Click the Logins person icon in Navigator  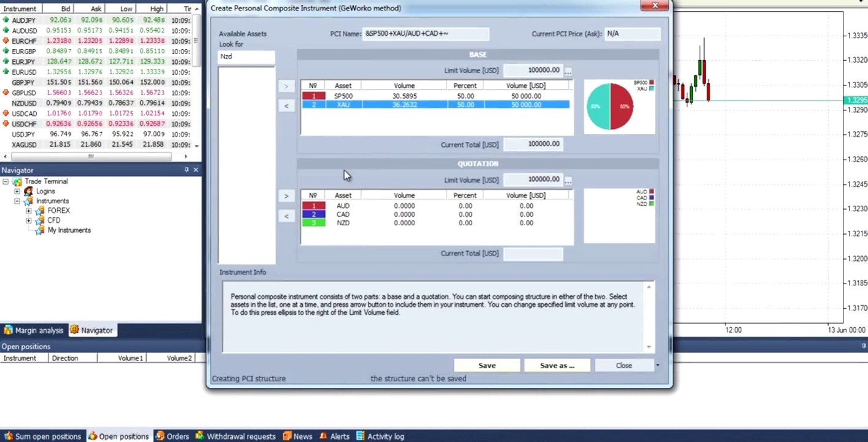pyautogui.click(x=28, y=192)
